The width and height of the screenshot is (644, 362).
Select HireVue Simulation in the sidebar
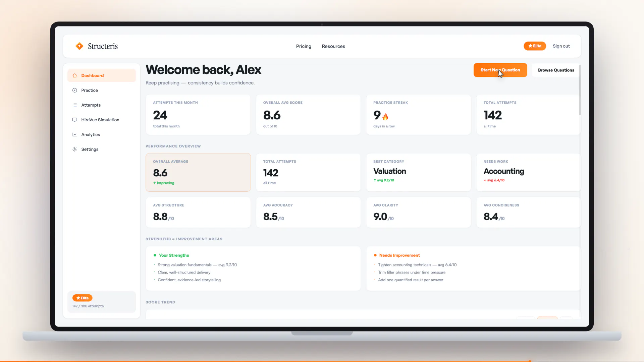click(102, 120)
